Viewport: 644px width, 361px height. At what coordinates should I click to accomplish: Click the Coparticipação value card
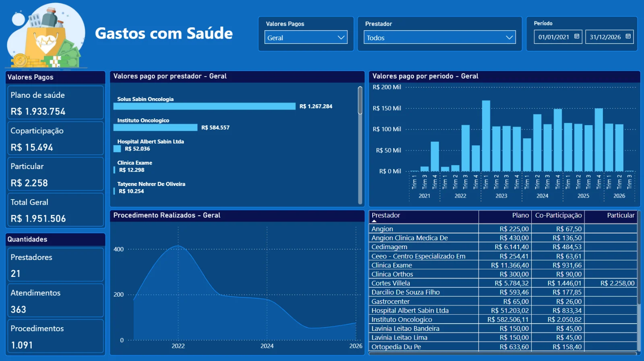[x=56, y=138]
